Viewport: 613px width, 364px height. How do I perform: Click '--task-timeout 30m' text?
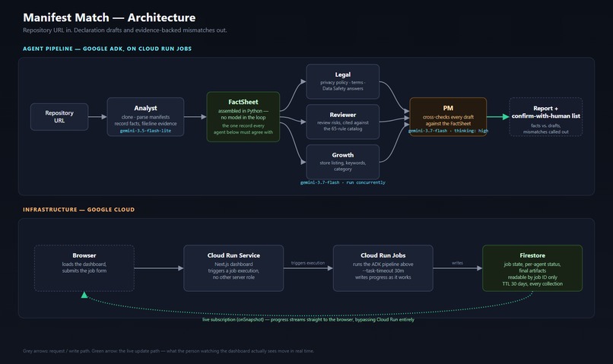click(383, 271)
